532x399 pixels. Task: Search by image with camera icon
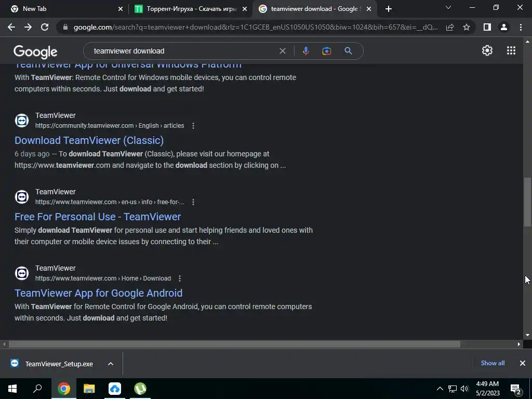[326, 51]
